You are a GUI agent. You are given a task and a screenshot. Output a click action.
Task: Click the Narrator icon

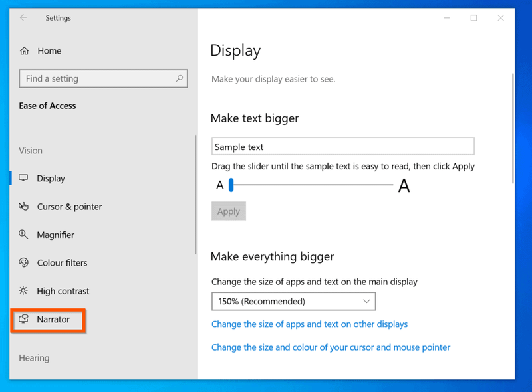point(23,319)
